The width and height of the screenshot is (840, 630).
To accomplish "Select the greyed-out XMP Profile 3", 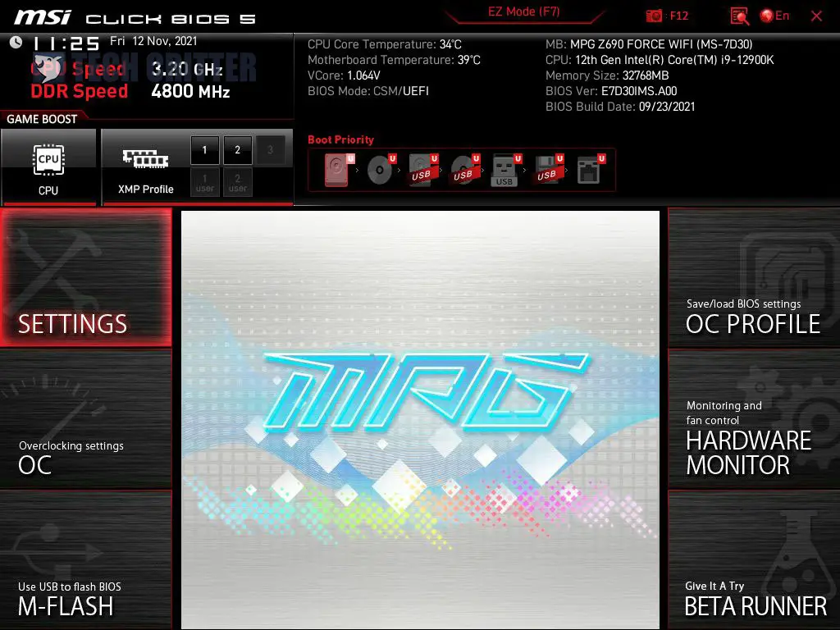I will (x=270, y=150).
